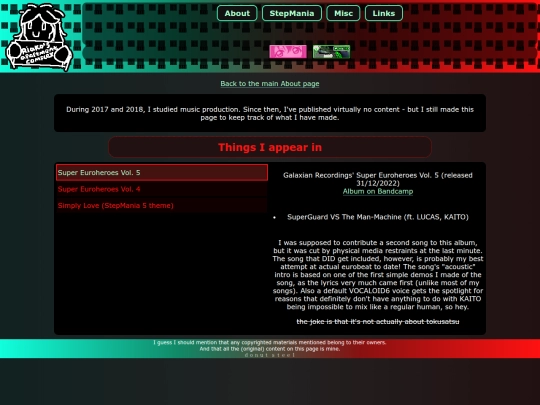Click the 'During 2017 and 2018' intro paragraph
Image resolution: width=540 pixels, height=405 pixels.
(x=270, y=113)
